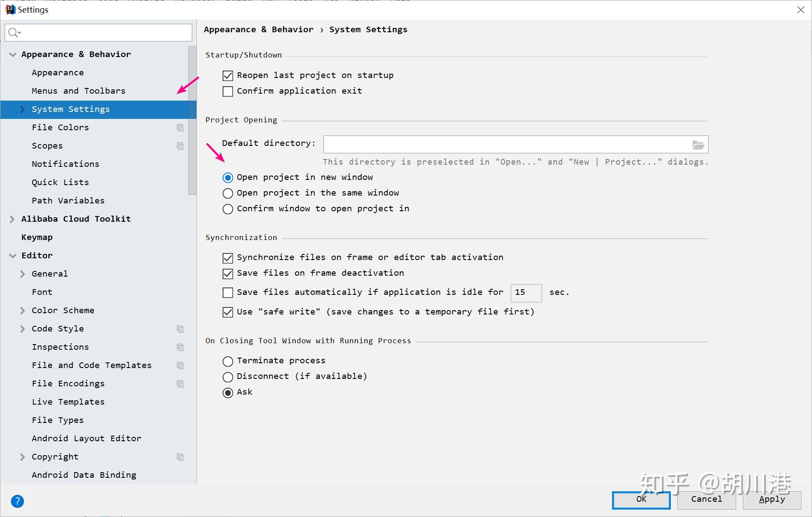Screen dimensions: 812x517
Task: Click the project-level icon beside File Colors
Action: [180, 128]
